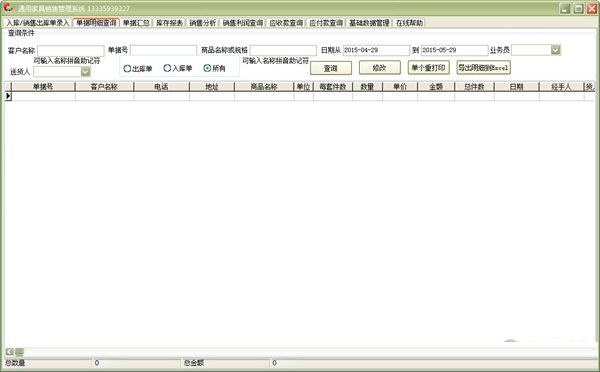
Task: Click the 数量 column header
Action: pos(367,86)
